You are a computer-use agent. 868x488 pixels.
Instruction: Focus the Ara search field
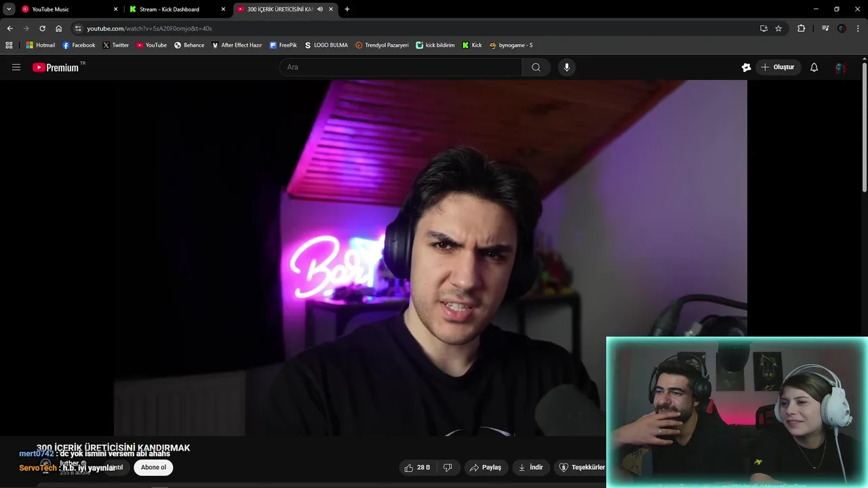coord(401,67)
